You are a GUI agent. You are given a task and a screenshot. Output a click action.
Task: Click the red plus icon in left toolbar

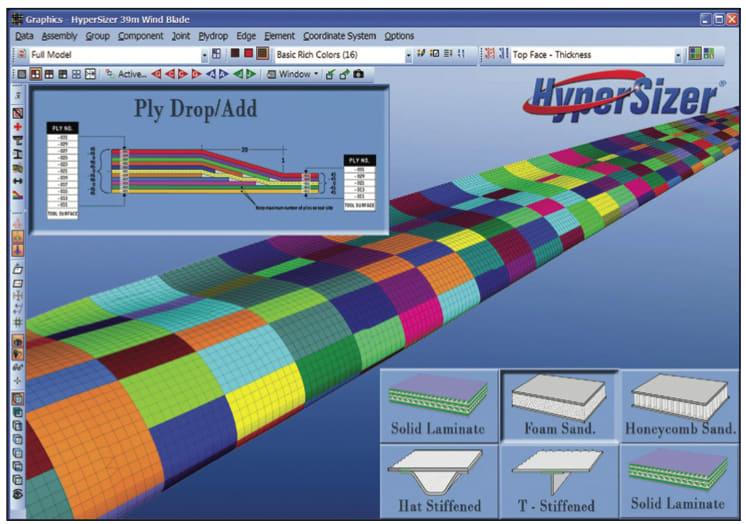click(x=18, y=127)
